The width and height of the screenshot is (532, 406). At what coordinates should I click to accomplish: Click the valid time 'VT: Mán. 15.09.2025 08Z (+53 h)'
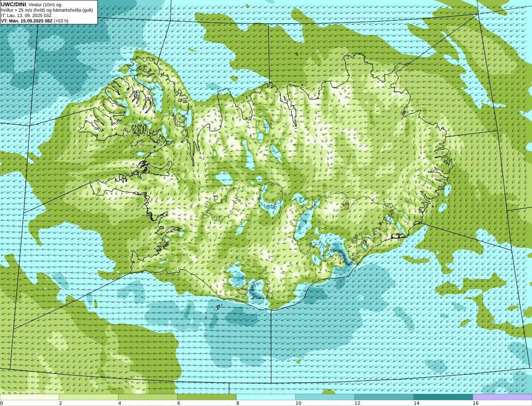34,21
